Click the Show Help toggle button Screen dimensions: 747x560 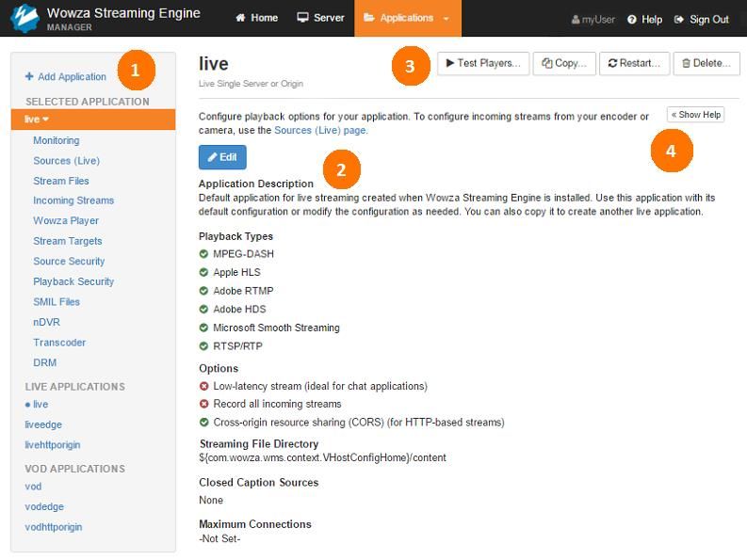point(695,115)
